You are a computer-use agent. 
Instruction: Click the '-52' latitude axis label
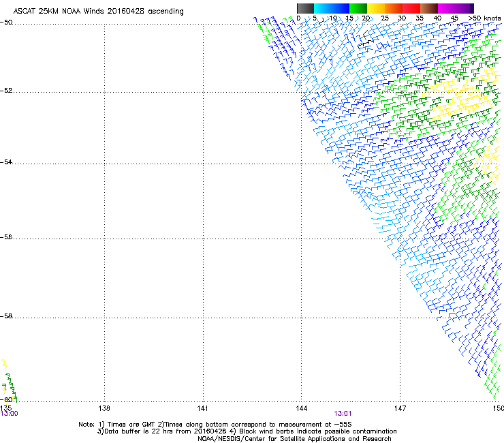(x=6, y=91)
